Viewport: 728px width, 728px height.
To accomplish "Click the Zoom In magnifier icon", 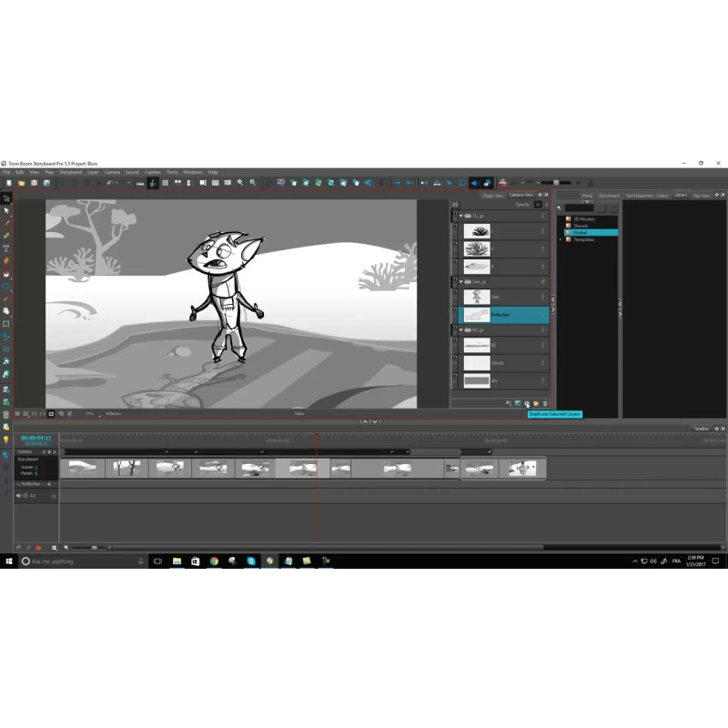I will click(240, 183).
